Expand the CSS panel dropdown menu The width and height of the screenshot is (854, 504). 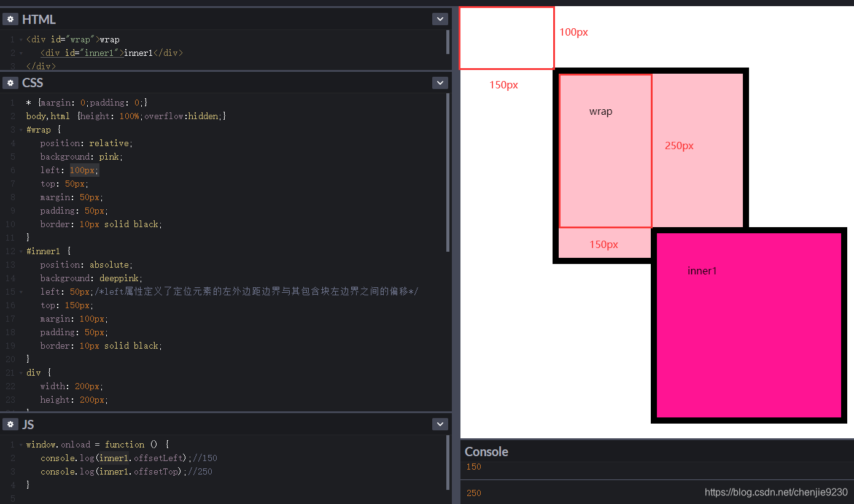tap(440, 83)
